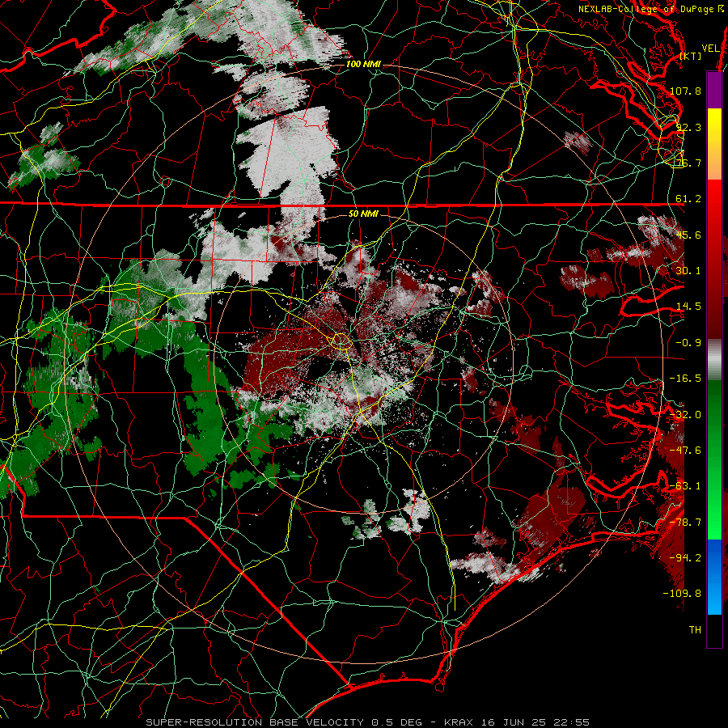Click the -16.5 velocity scale value
This screenshot has height=728, width=728.
point(685,379)
